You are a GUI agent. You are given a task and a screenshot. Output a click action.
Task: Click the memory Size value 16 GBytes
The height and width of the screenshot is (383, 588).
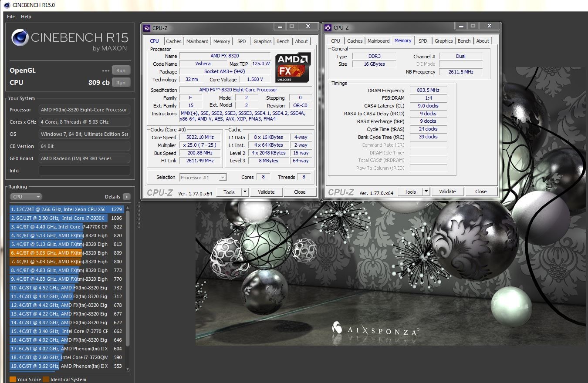pyautogui.click(x=374, y=64)
